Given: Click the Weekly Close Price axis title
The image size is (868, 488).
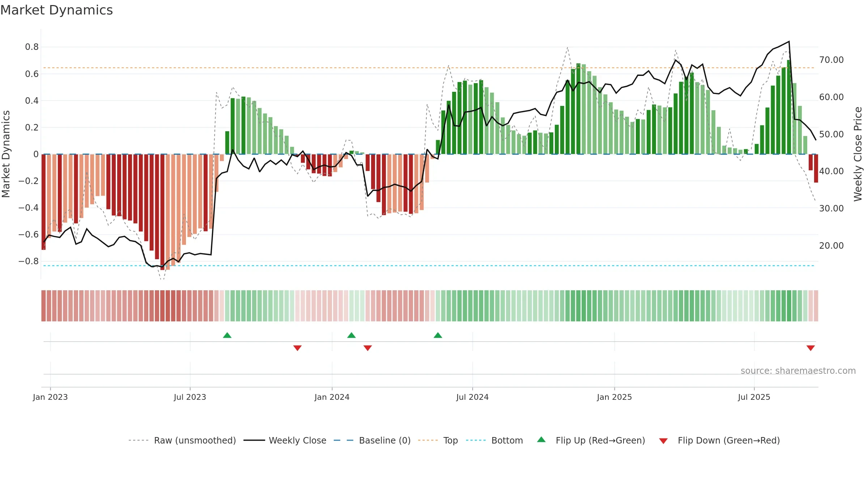Looking at the screenshot, I should 858,154.
